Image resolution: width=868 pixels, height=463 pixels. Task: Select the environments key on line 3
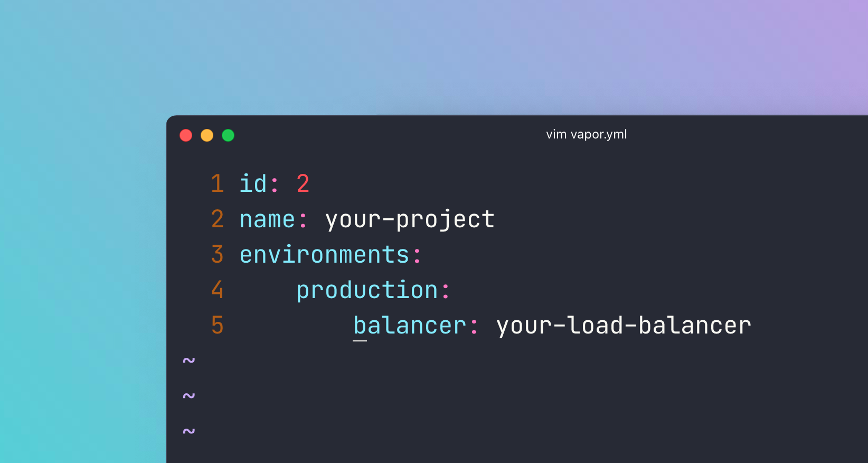324,255
